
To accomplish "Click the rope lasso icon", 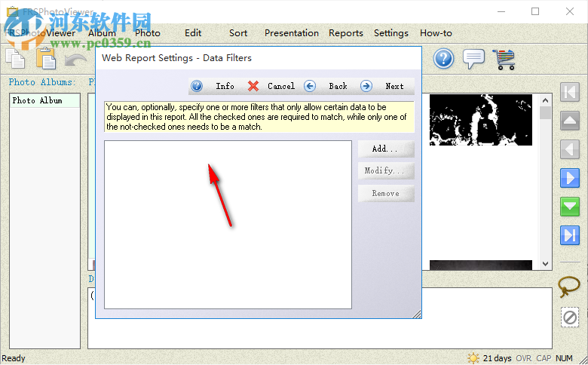I will click(x=569, y=287).
